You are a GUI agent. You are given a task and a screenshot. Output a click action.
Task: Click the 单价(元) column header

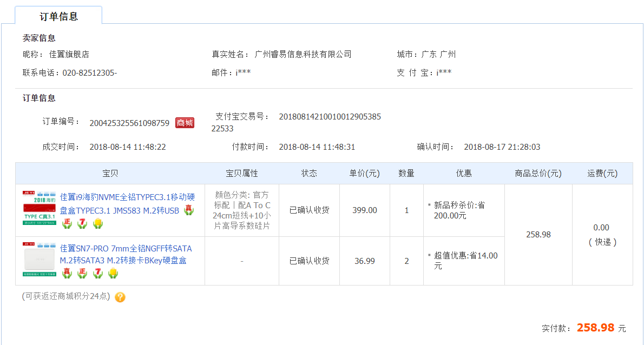pos(365,174)
